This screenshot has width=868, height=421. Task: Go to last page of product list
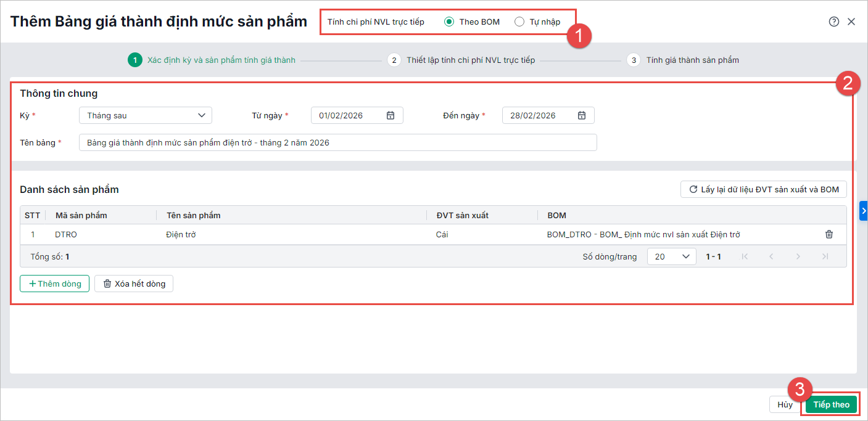coord(825,256)
